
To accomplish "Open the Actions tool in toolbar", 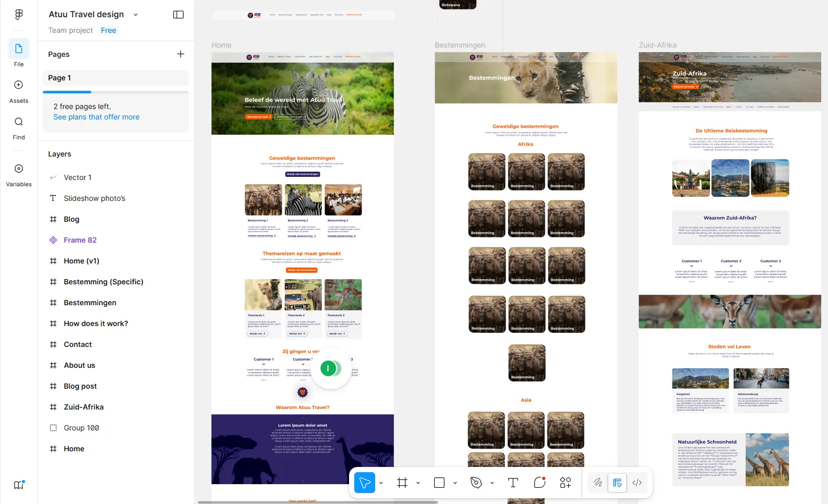I will pyautogui.click(x=566, y=483).
